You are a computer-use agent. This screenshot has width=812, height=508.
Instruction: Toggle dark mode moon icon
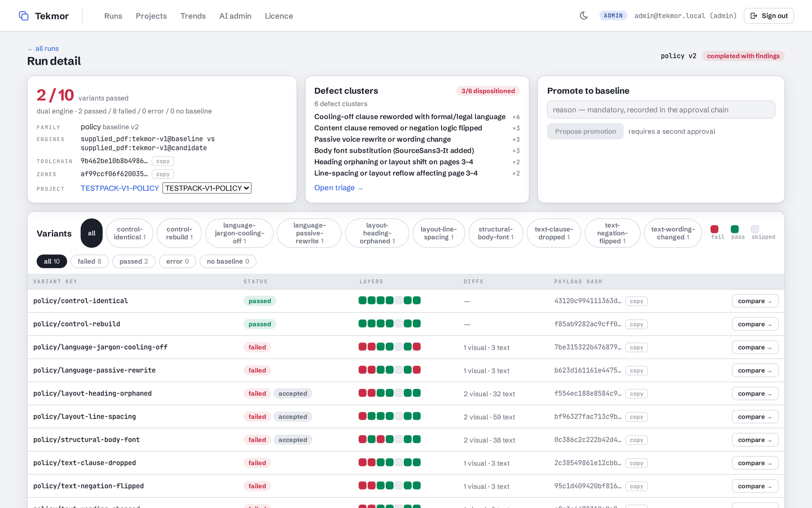point(584,16)
